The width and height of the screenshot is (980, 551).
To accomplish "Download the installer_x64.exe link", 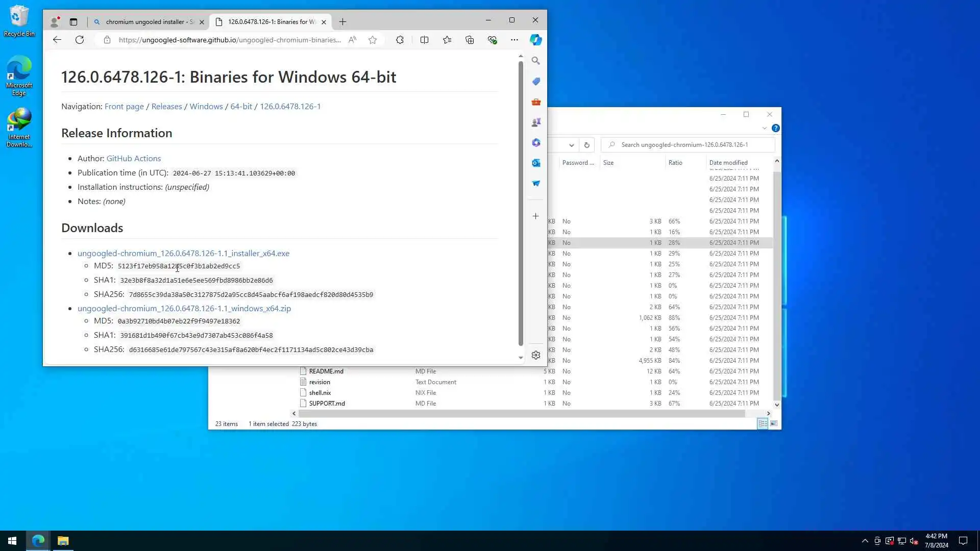I will pos(183,253).
